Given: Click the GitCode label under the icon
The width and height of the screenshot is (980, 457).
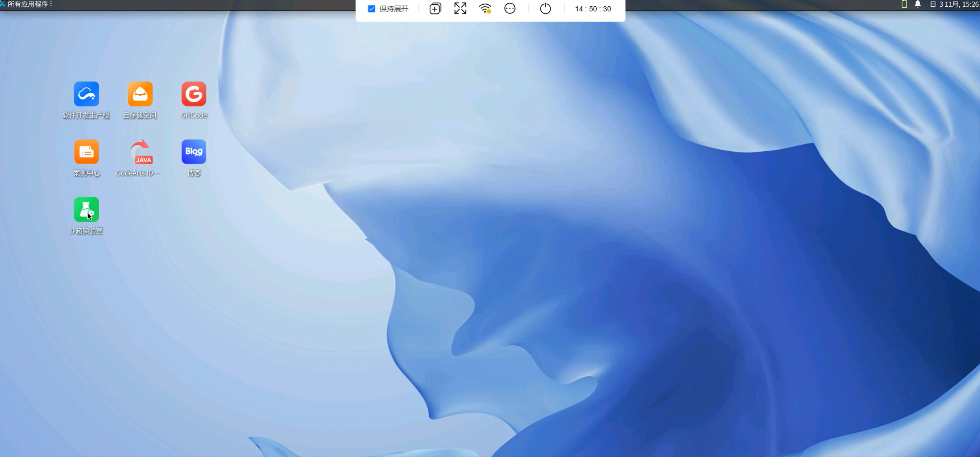Looking at the screenshot, I should coord(193,115).
